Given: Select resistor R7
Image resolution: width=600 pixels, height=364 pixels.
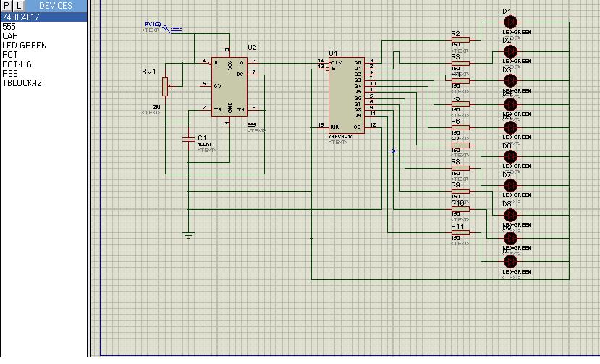Looking at the screenshot, I should pos(460,145).
